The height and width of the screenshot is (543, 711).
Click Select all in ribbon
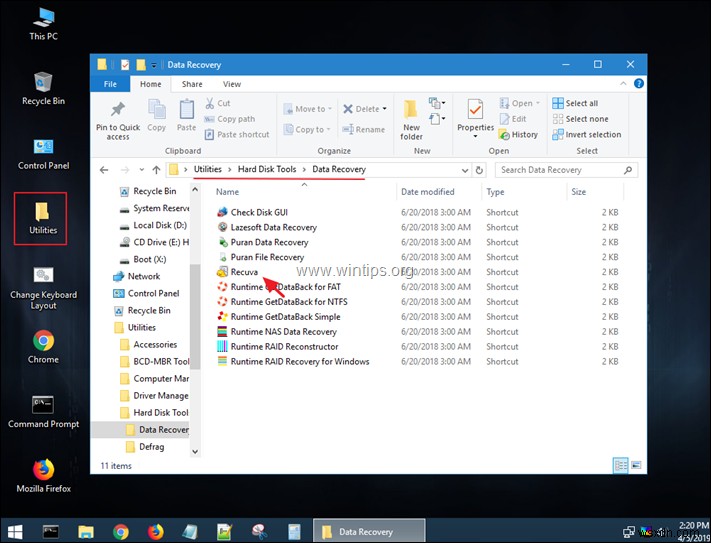click(x=575, y=103)
